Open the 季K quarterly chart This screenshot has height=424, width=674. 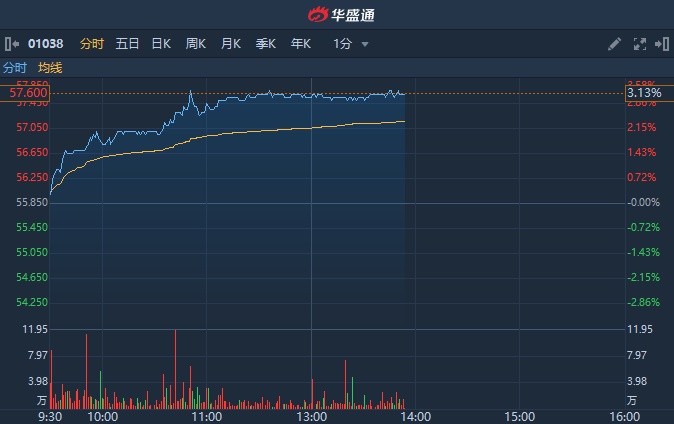point(266,44)
